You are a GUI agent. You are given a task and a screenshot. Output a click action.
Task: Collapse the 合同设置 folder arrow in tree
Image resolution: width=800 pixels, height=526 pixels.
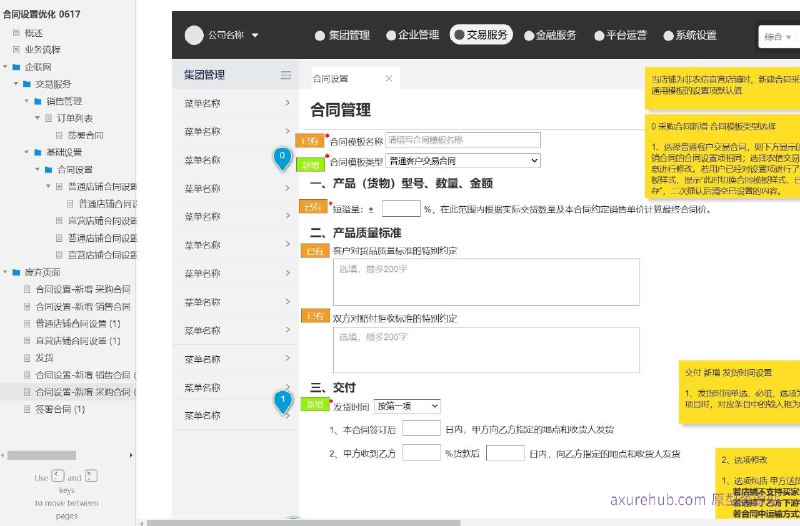click(38, 169)
